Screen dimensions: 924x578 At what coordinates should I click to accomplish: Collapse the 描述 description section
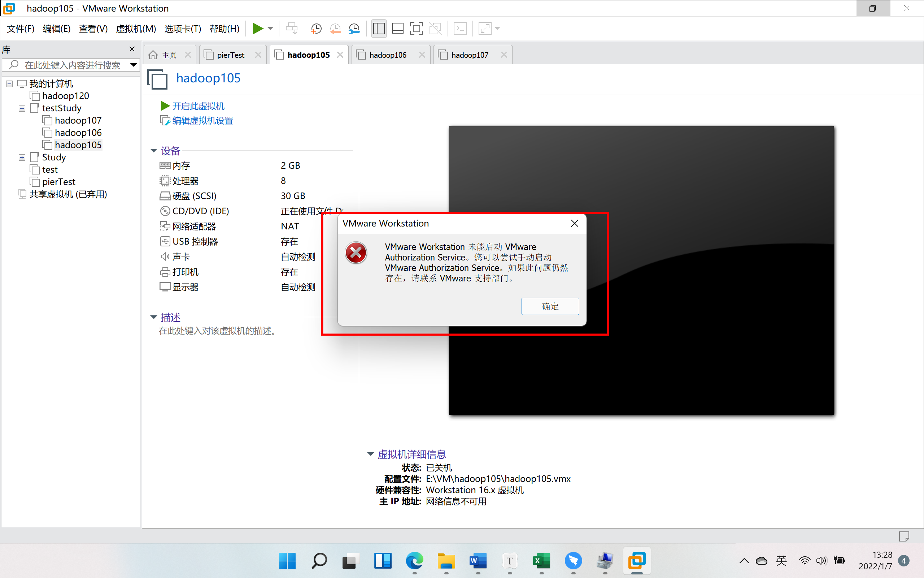tap(154, 317)
